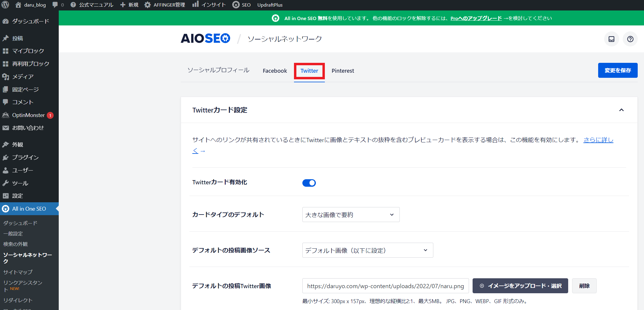Click the AIOSEO logo
The image size is (644, 310).
click(x=206, y=39)
